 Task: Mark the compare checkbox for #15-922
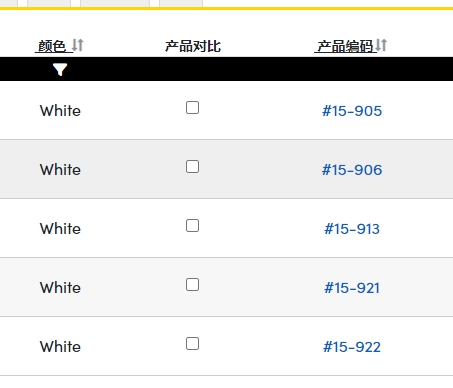[192, 344]
